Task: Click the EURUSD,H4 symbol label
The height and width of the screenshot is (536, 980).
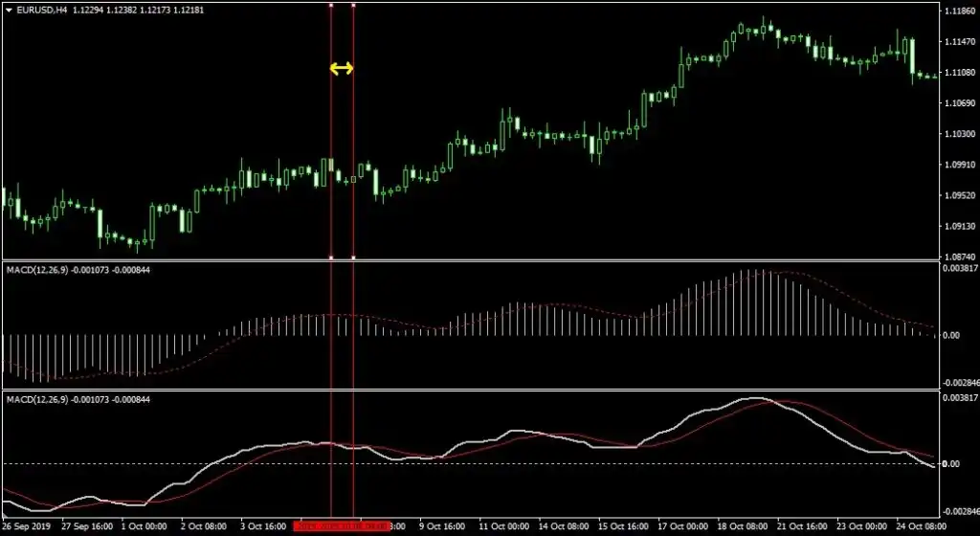Action: tap(42, 10)
